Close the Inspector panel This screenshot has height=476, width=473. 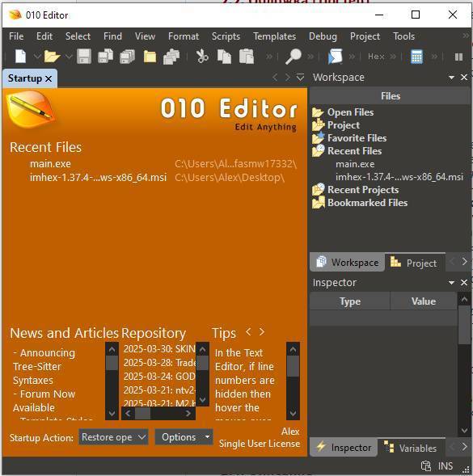(x=464, y=283)
